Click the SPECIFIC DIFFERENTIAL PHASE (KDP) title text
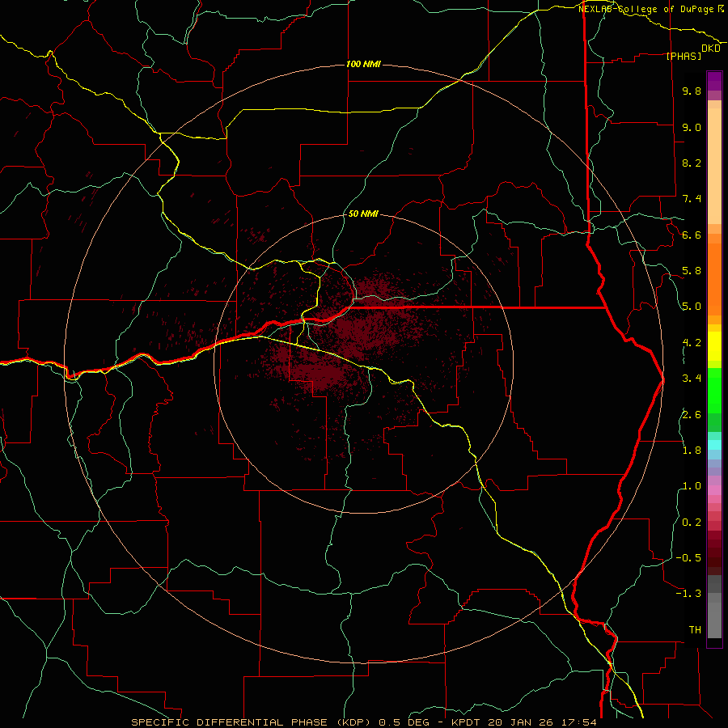Viewport: 728px width, 728px height. click(252, 722)
